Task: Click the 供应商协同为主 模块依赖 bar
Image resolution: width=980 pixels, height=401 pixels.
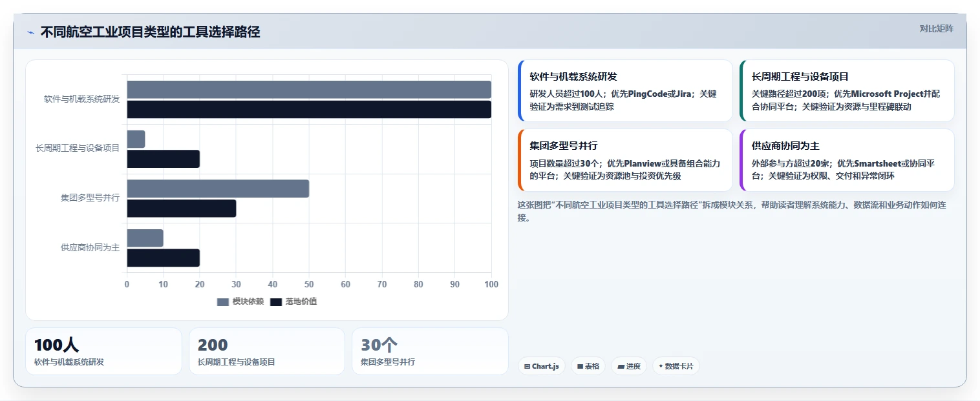Action: click(x=145, y=238)
